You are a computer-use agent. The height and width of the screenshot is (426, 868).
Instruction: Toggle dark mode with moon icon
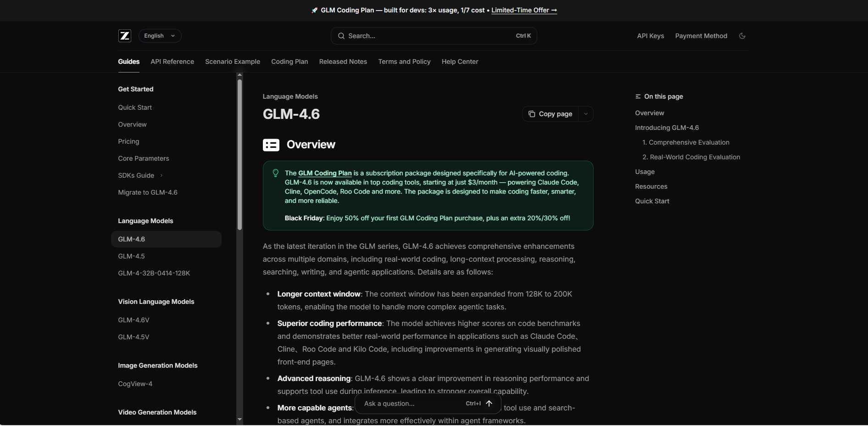click(x=742, y=36)
